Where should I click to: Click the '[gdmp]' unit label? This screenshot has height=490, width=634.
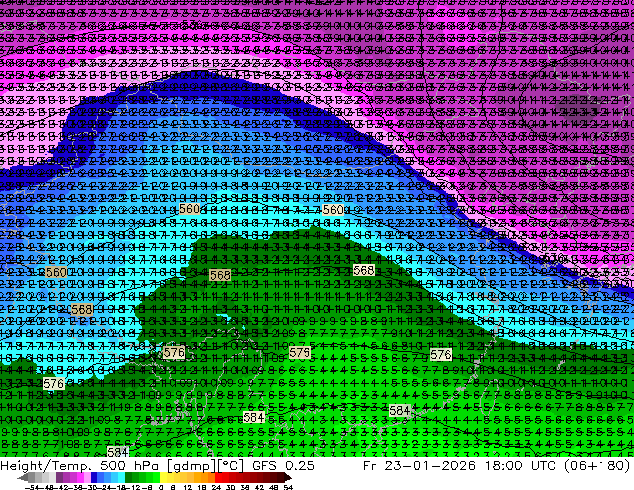(x=190, y=466)
